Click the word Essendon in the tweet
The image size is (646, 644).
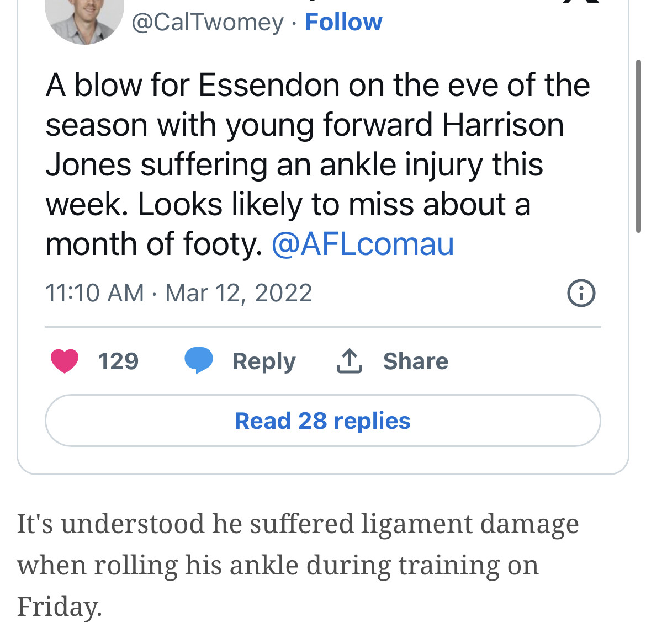(x=269, y=85)
